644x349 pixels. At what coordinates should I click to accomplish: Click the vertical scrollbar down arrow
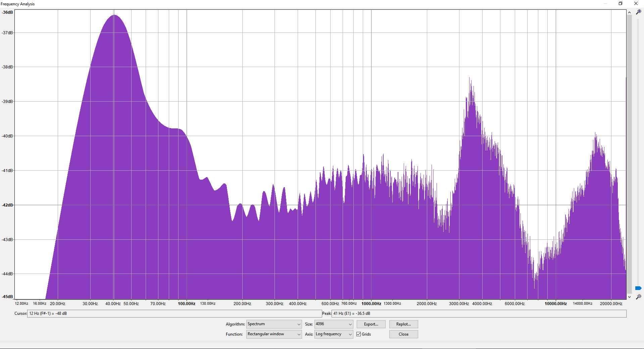click(629, 297)
